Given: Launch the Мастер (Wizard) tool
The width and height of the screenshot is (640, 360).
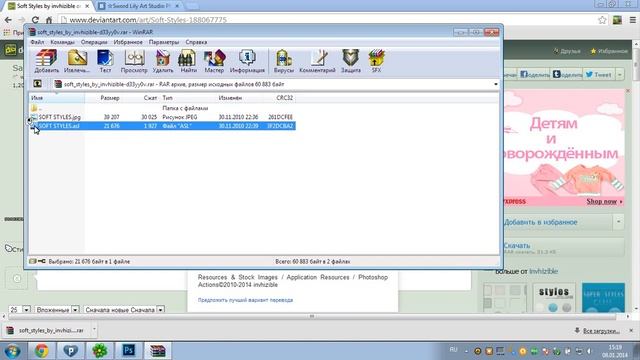Looking at the screenshot, I should [x=214, y=61].
